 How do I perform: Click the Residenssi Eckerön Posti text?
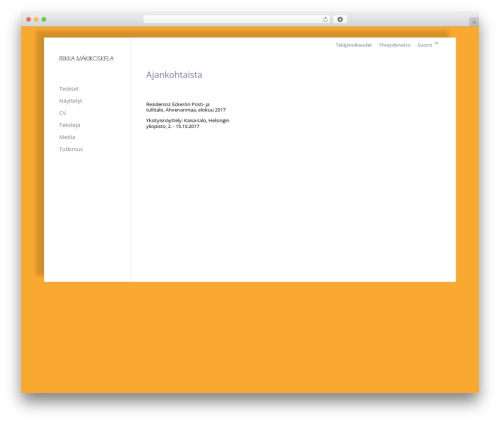[186, 107]
